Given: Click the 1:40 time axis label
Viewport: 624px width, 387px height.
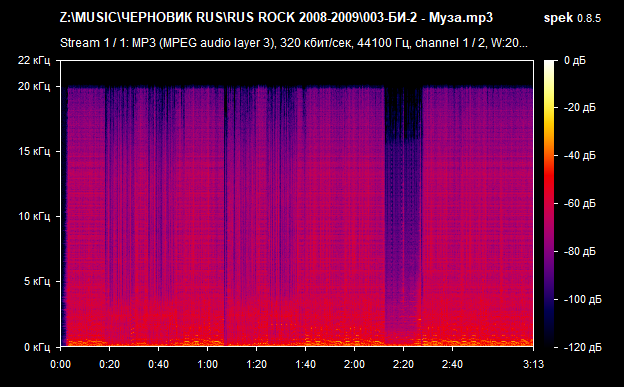Looking at the screenshot, I should click(x=305, y=364).
